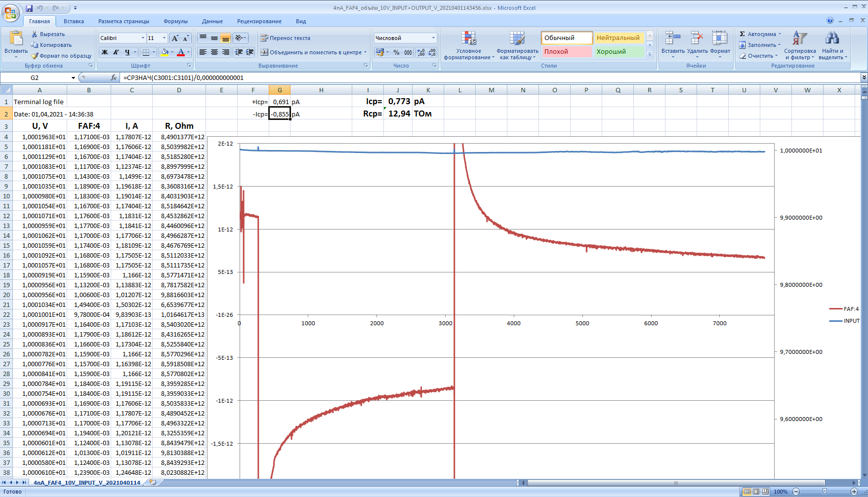Apply the Нейтральный cell style

click(620, 38)
